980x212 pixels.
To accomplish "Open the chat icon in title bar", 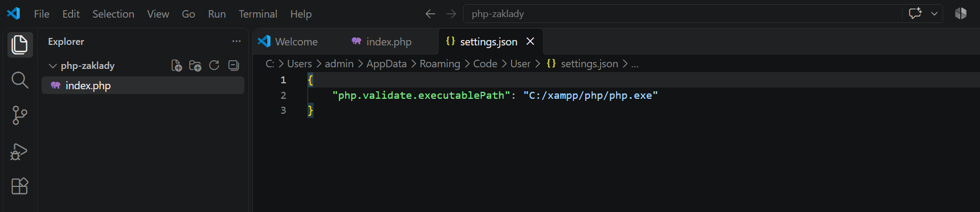I will click(915, 13).
